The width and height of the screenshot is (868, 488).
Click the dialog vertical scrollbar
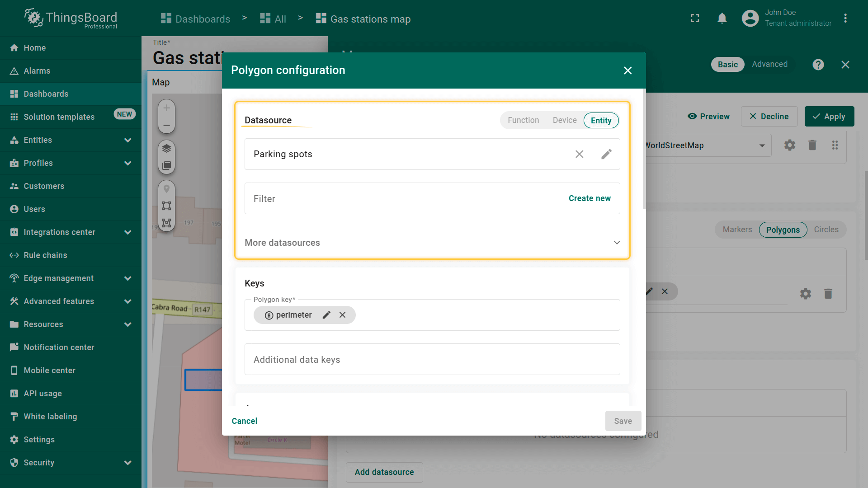[x=644, y=149]
